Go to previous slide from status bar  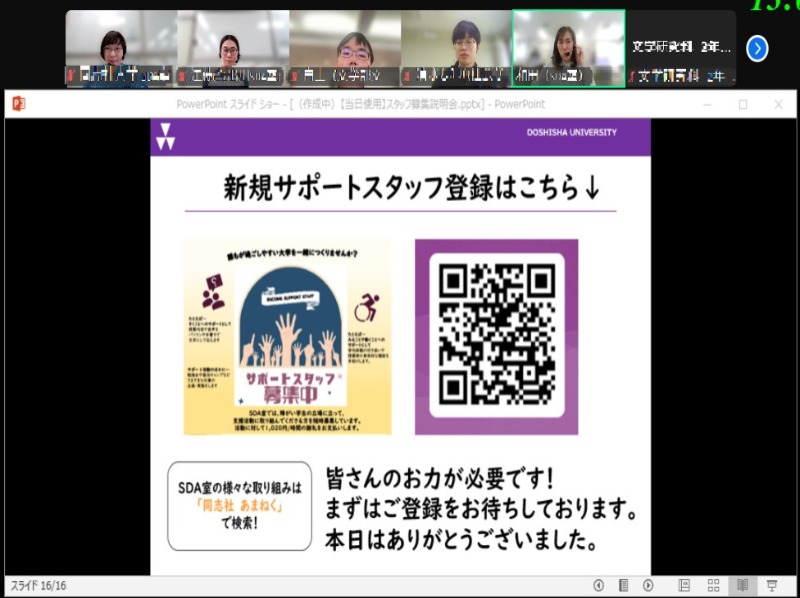pos(598,585)
